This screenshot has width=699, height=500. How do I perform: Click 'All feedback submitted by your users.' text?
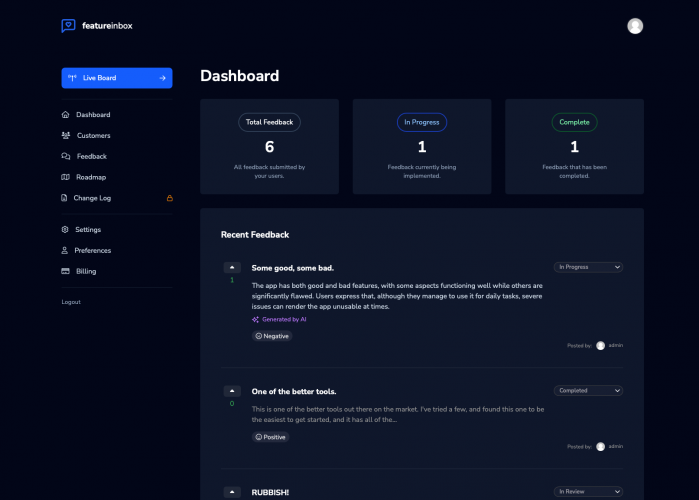(269, 172)
